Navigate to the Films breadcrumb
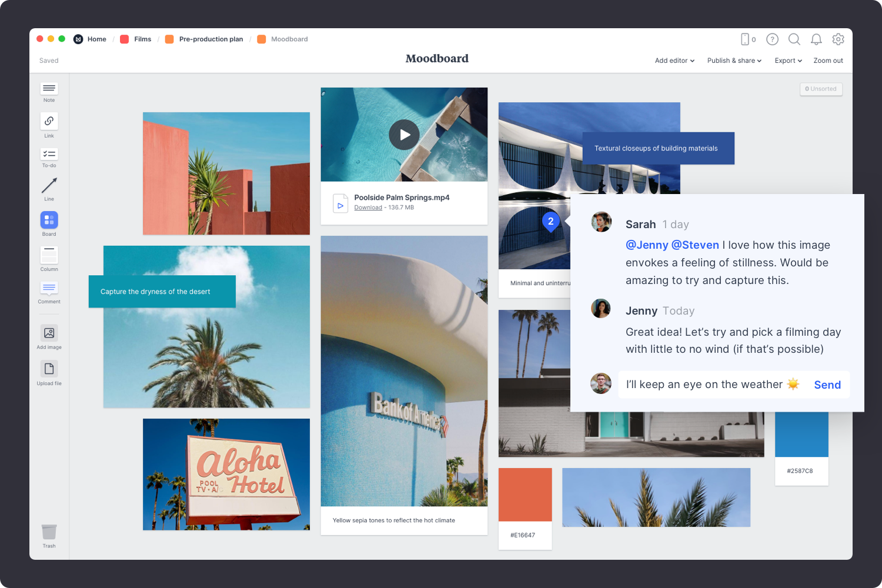Viewport: 882px width, 588px height. [x=142, y=39]
